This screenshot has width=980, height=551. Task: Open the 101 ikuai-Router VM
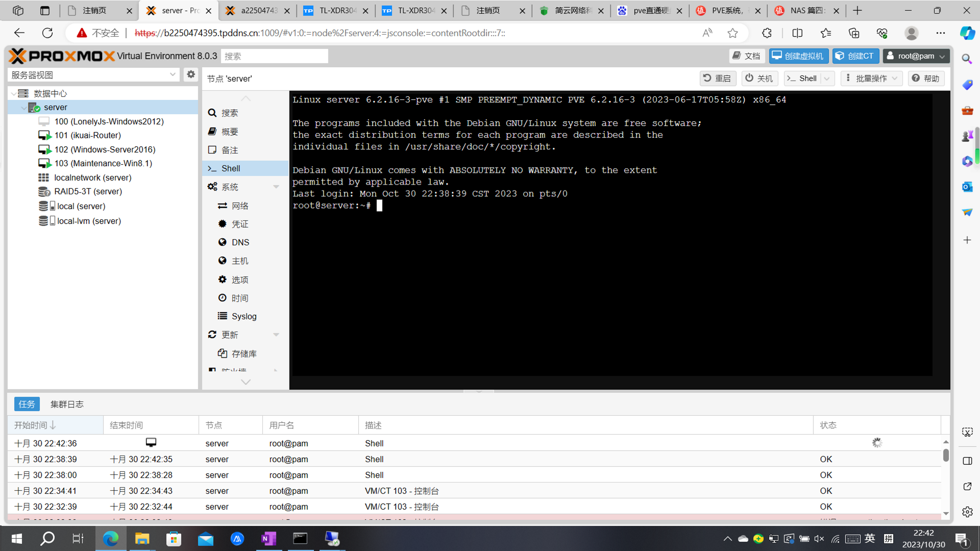[x=87, y=135]
